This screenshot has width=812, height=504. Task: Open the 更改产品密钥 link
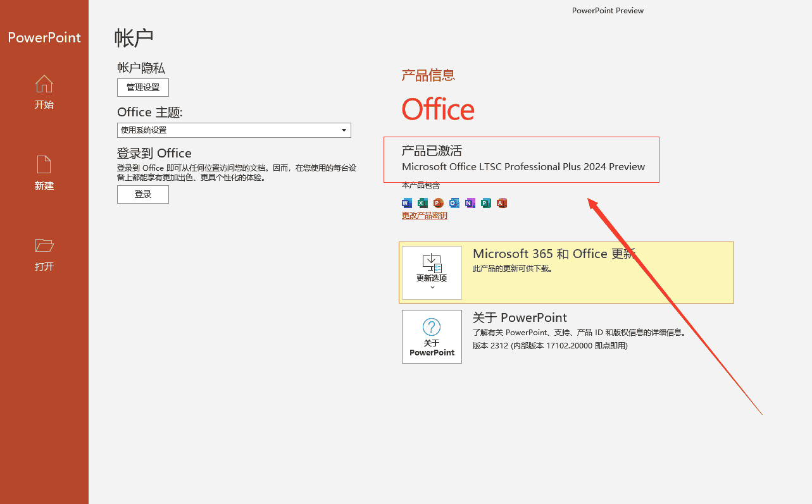[x=424, y=215]
